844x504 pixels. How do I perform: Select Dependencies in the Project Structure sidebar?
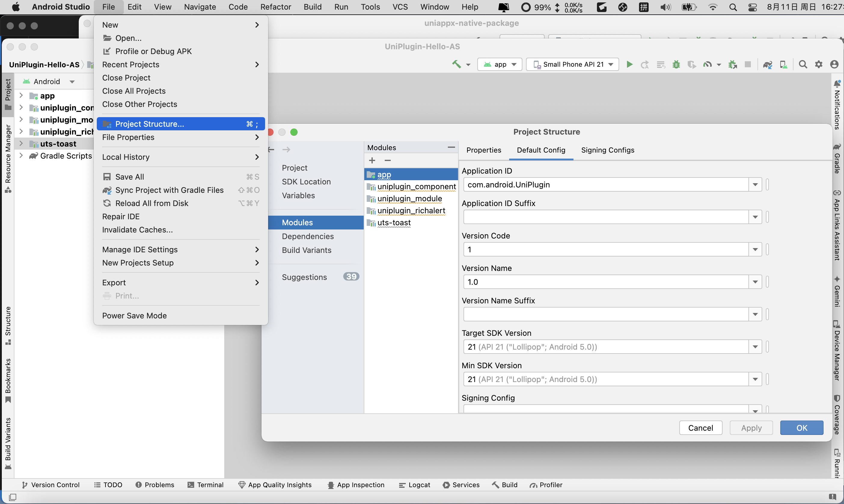[308, 236]
